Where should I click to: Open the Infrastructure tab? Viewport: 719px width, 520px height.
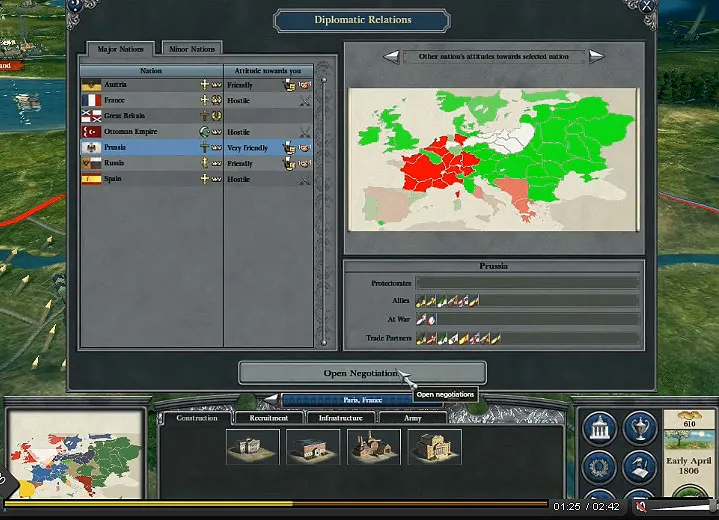(x=341, y=418)
